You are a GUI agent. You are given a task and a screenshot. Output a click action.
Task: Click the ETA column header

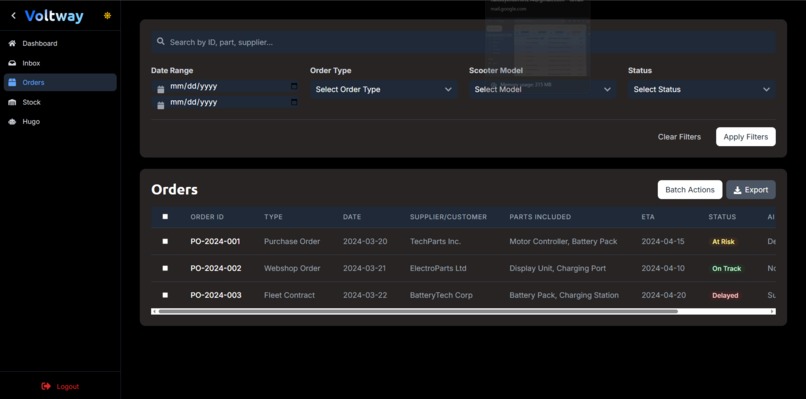648,217
